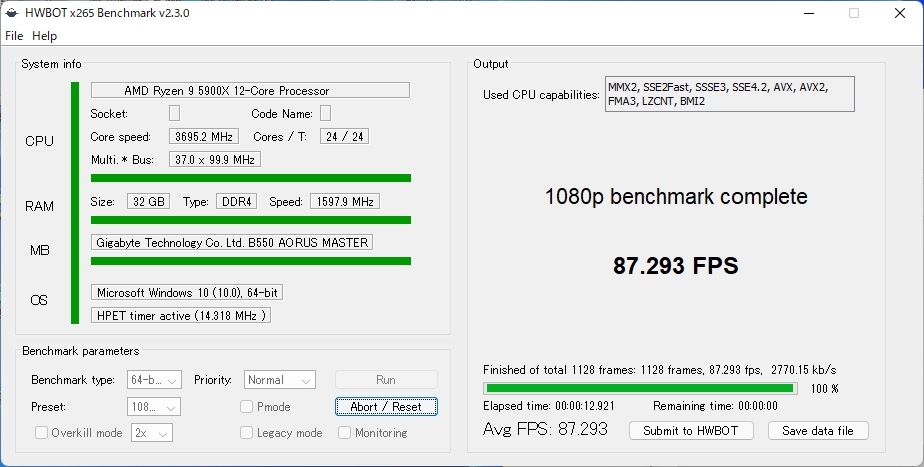This screenshot has width=924, height=467.
Task: Click the Multi * Bus value field
Action: [214, 159]
